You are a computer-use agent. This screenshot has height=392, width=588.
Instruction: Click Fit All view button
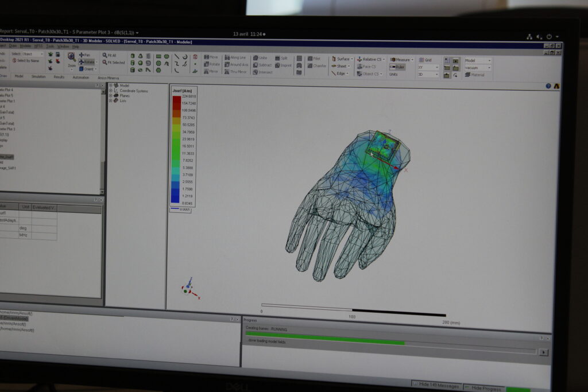[109, 55]
